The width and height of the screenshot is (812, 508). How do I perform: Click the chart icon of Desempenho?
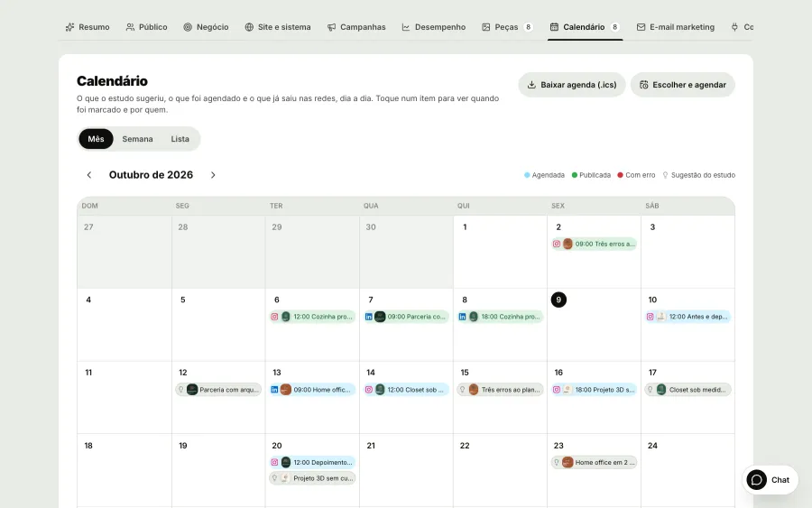[406, 27]
